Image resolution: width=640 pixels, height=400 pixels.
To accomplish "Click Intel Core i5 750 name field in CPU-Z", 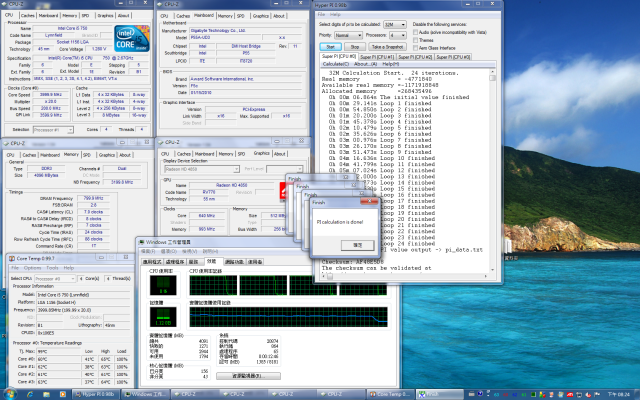I will coord(72,29).
